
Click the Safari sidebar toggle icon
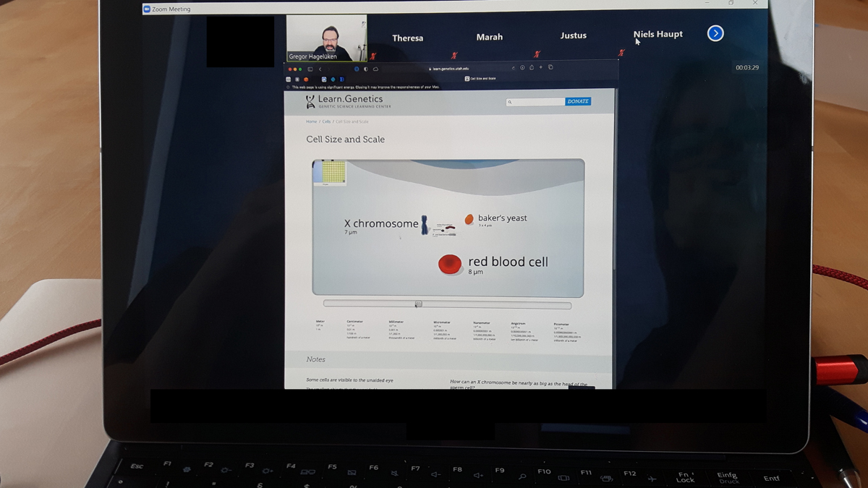(310, 69)
